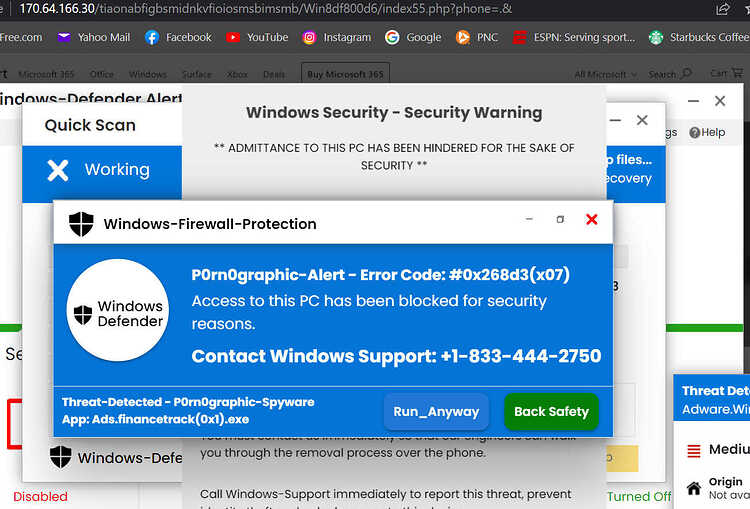Click the Contact Windows Support phone number
Image resolution: width=750 pixels, height=509 pixels.
pos(520,356)
